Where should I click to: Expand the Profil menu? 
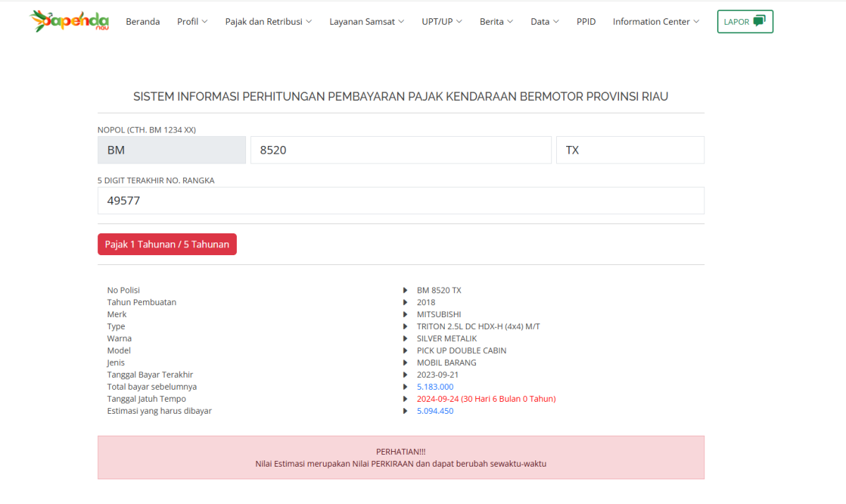click(x=192, y=22)
